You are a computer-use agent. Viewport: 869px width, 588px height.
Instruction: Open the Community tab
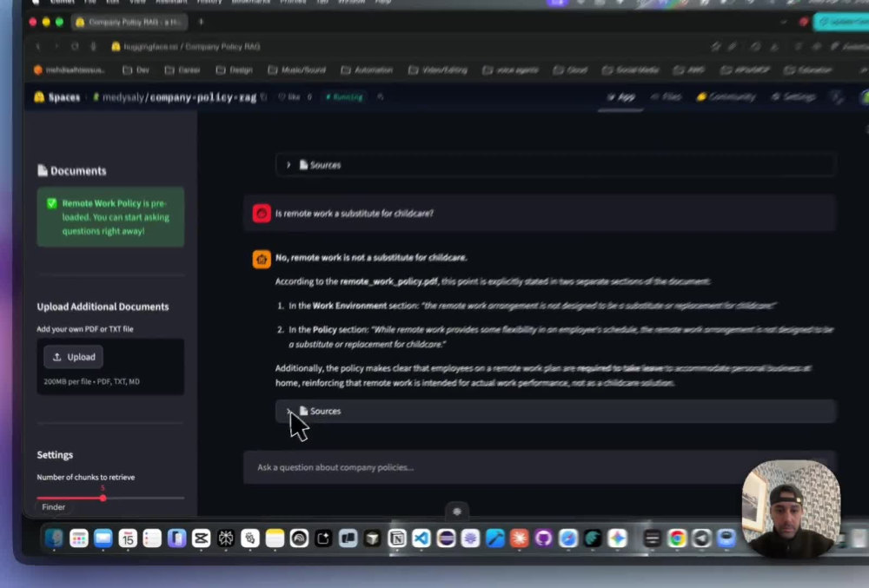726,97
